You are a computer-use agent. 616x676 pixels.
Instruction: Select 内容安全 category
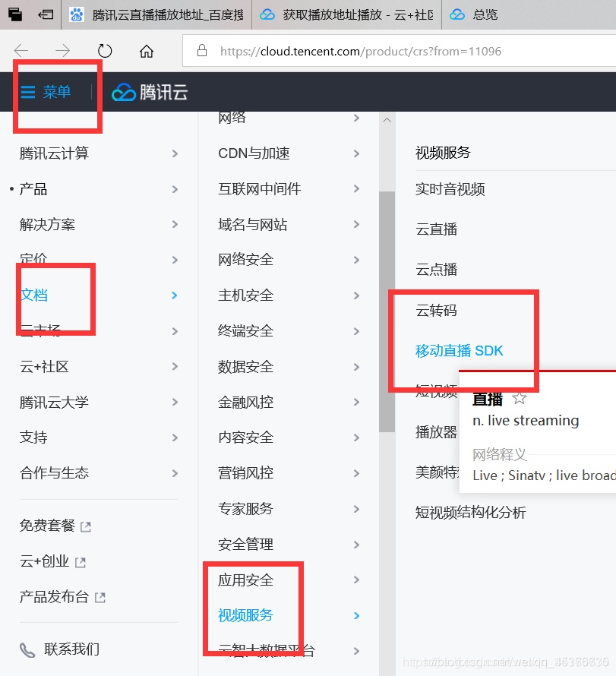[x=245, y=438]
